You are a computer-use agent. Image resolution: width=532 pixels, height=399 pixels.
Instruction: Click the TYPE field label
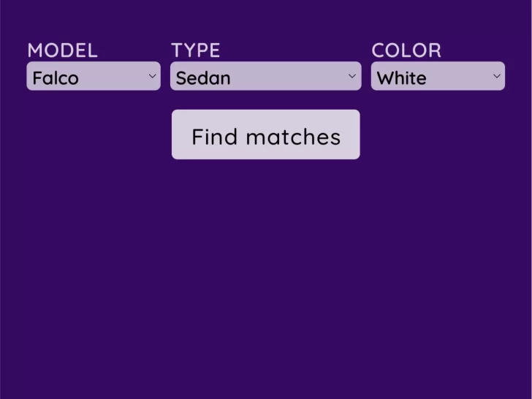(196, 50)
